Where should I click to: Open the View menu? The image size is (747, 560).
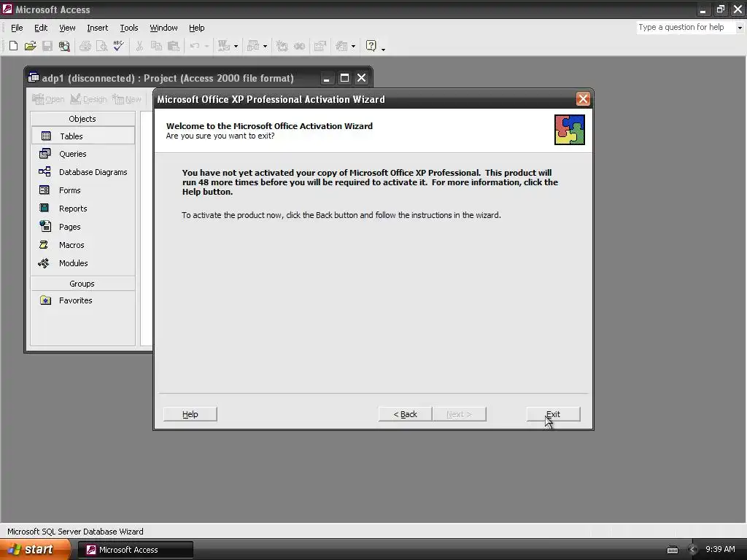[x=67, y=28]
